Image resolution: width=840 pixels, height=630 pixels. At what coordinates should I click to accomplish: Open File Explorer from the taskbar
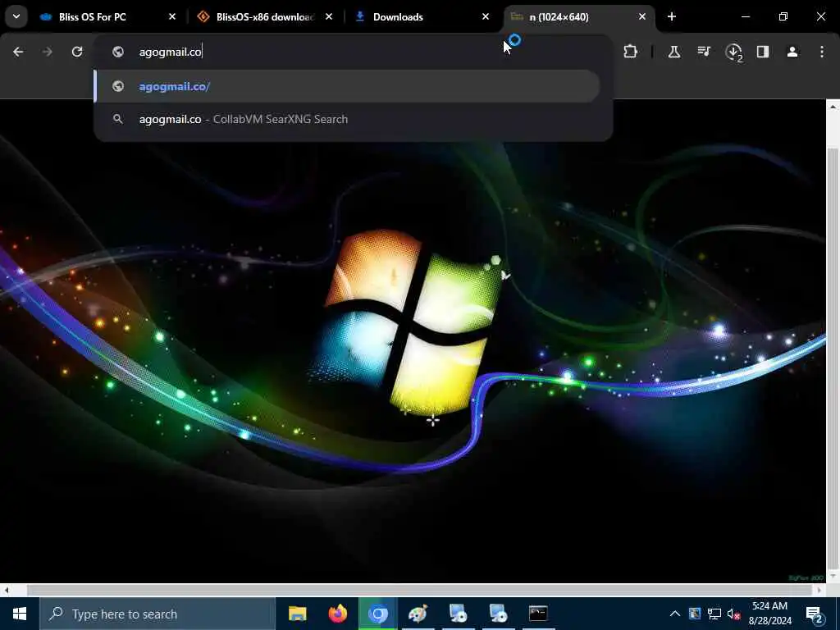(297, 614)
